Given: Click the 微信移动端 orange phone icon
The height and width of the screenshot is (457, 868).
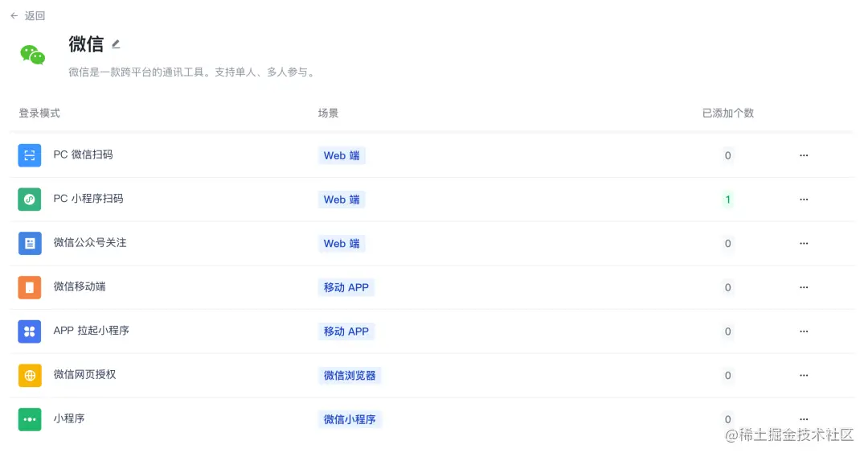Looking at the screenshot, I should (x=30, y=287).
